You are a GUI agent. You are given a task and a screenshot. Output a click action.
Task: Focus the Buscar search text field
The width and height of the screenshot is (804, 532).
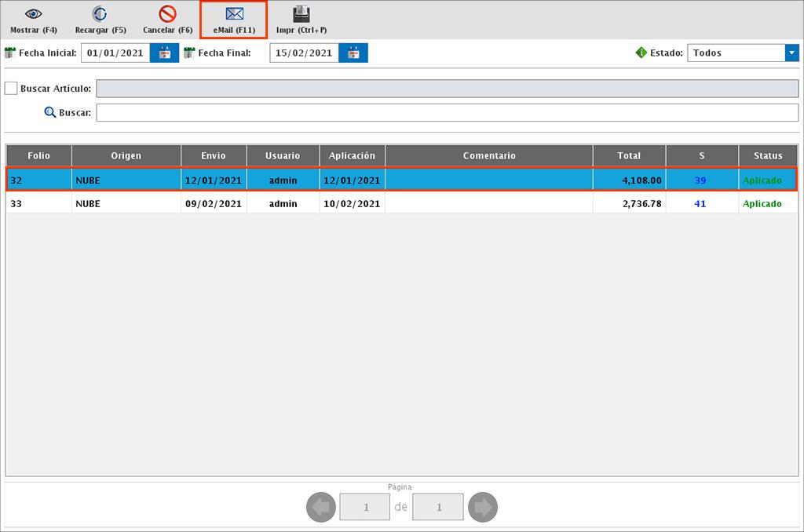pos(446,113)
